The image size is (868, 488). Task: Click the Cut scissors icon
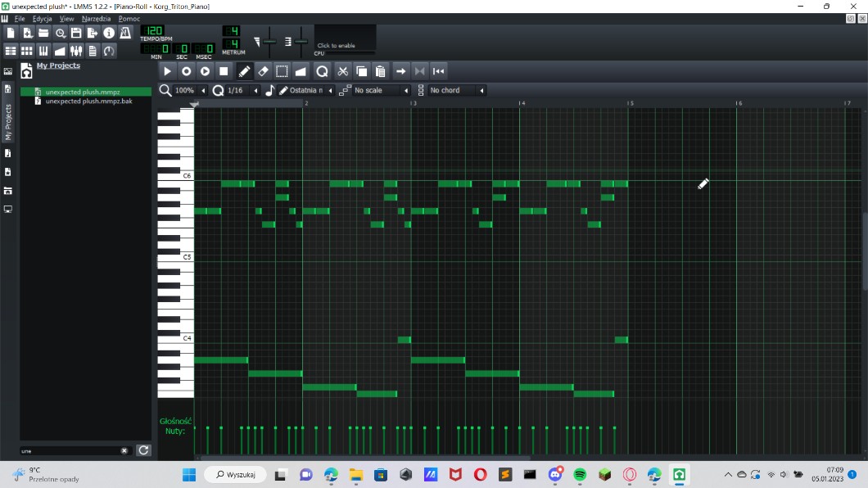coord(343,71)
